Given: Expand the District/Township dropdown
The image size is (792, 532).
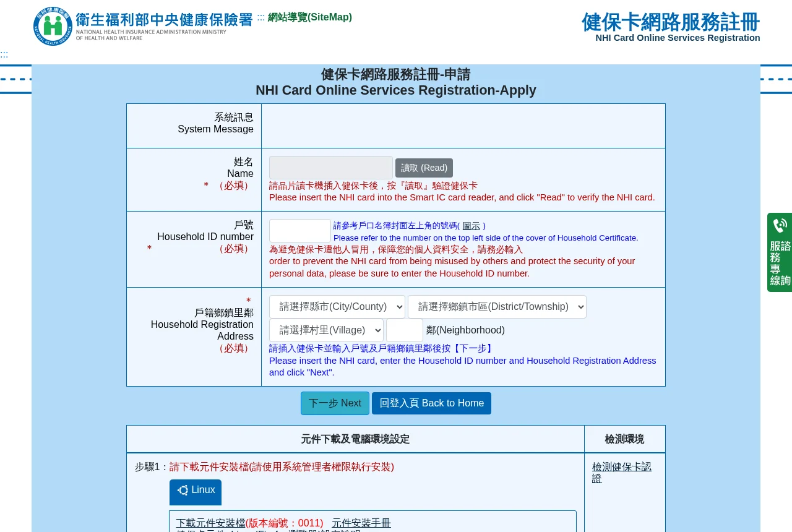Looking at the screenshot, I should 497,307.
